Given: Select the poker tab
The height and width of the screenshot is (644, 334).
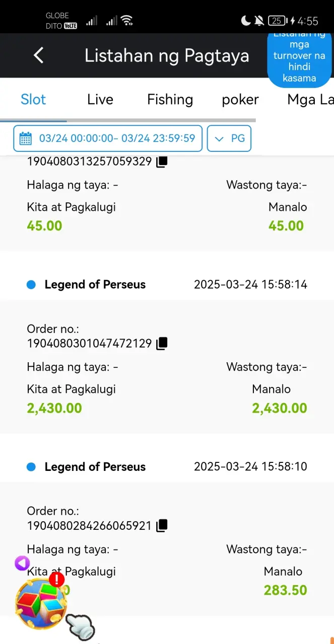Looking at the screenshot, I should [x=240, y=100].
